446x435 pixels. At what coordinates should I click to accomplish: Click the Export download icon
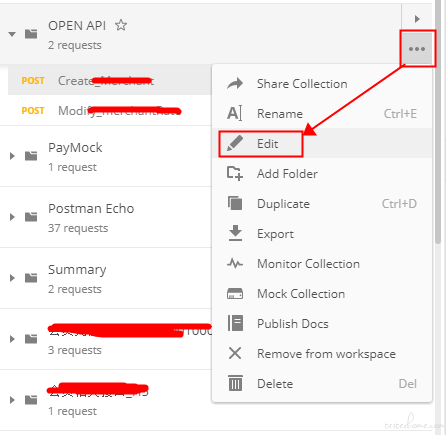pyautogui.click(x=235, y=233)
